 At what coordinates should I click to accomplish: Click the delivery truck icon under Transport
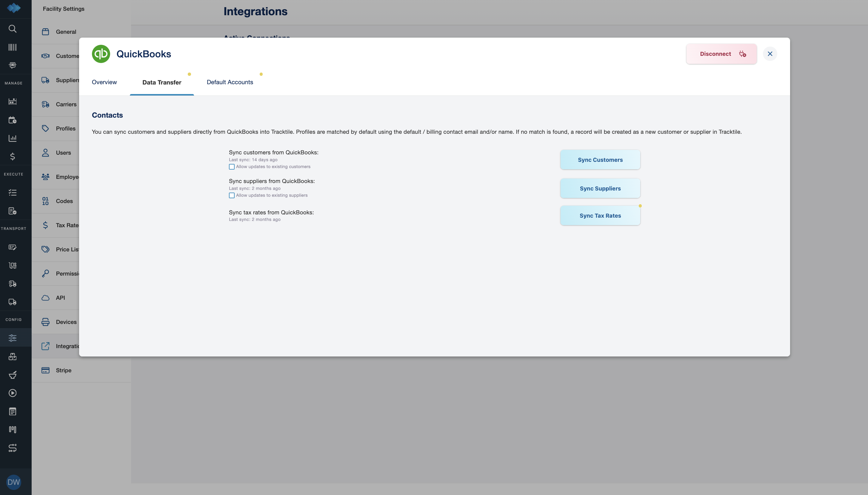(x=13, y=302)
